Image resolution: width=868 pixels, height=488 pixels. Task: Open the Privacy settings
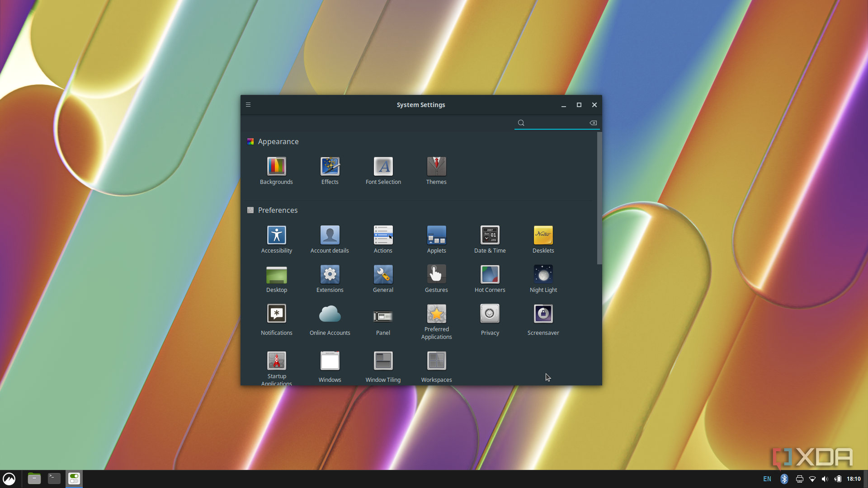click(x=490, y=320)
